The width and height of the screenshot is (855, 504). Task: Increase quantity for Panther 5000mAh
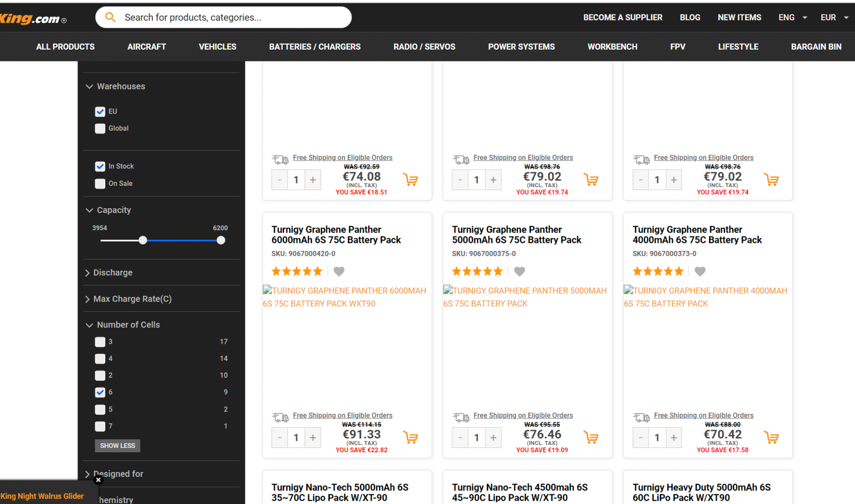(494, 438)
